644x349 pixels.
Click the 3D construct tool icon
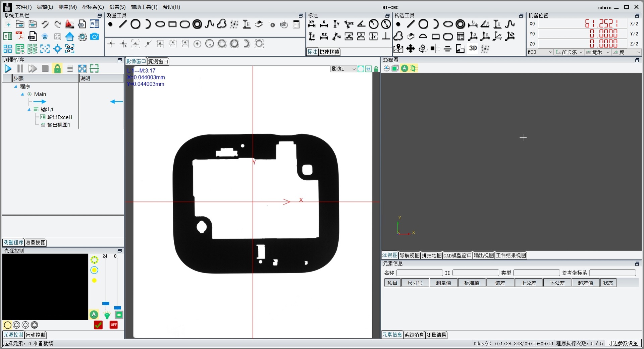473,49
